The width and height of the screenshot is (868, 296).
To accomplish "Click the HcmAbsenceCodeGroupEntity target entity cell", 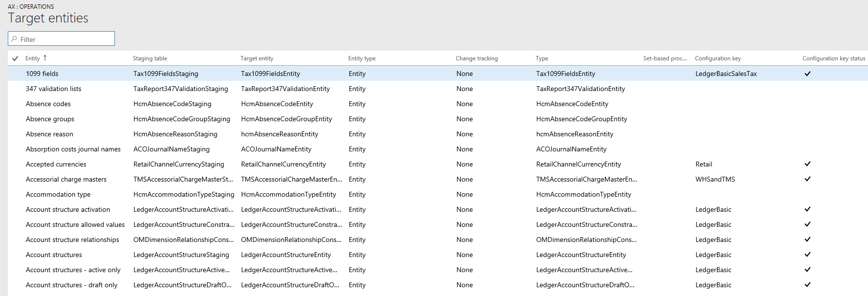I will [x=286, y=119].
